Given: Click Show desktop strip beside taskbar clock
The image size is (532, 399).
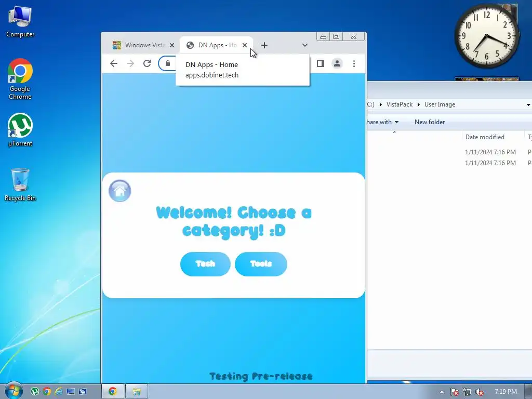Looking at the screenshot, I should (528, 392).
